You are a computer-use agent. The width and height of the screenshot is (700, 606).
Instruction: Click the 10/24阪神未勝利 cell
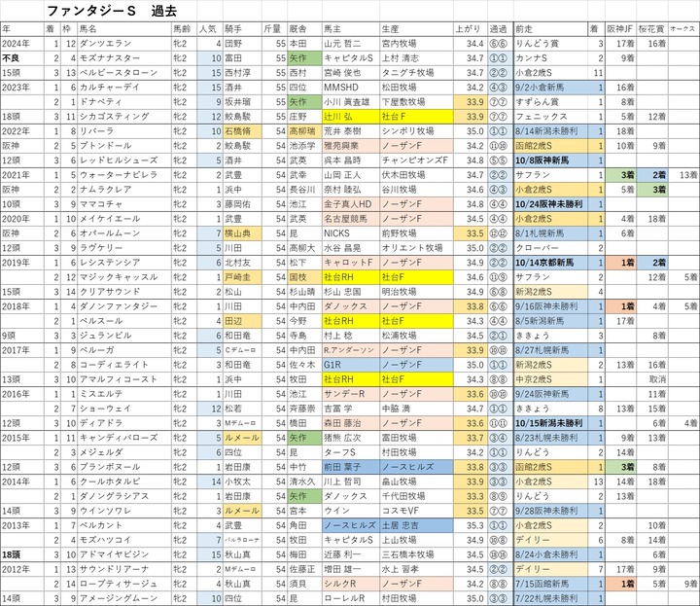click(x=548, y=204)
